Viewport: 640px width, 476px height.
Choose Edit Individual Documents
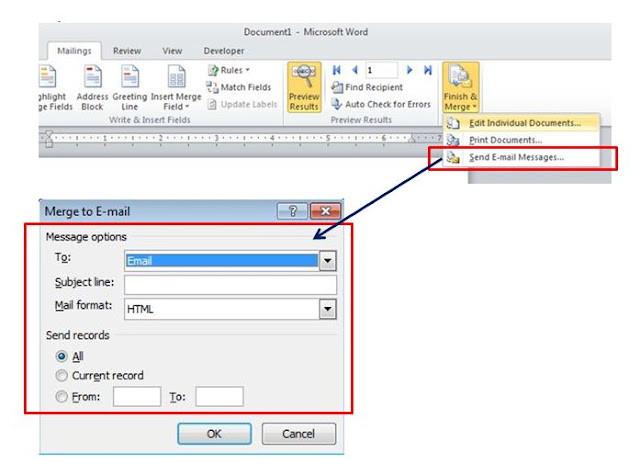click(521, 123)
